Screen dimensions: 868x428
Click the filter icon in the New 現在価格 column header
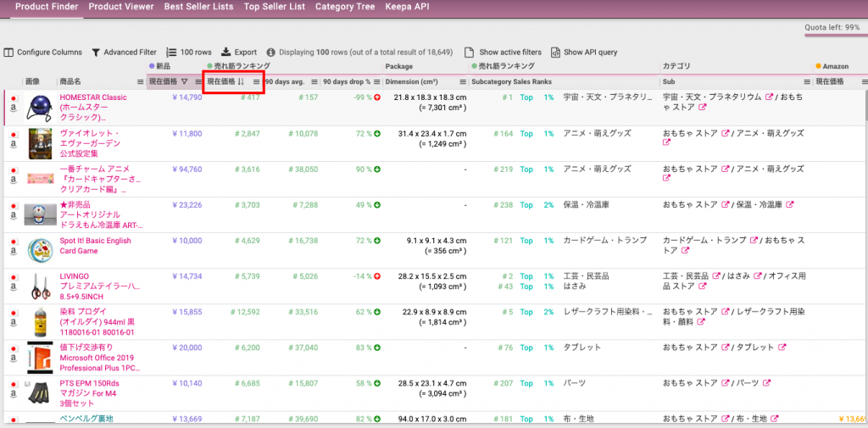(x=184, y=82)
